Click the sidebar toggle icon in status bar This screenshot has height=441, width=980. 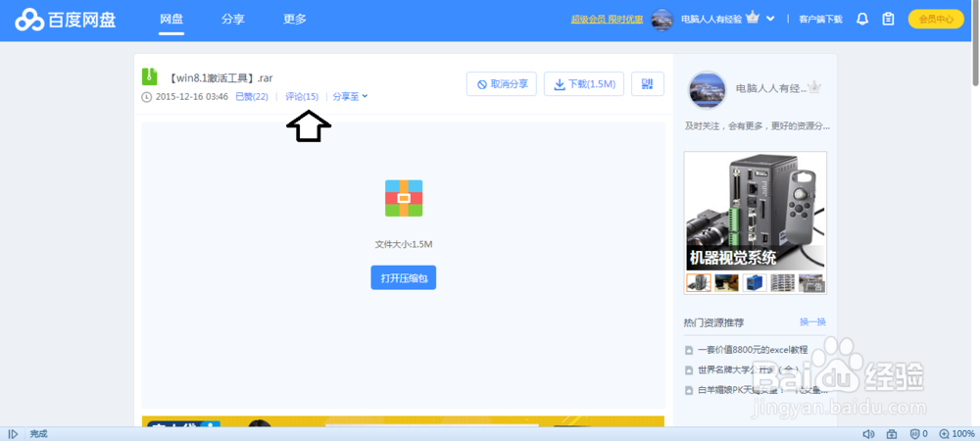coord(13,434)
